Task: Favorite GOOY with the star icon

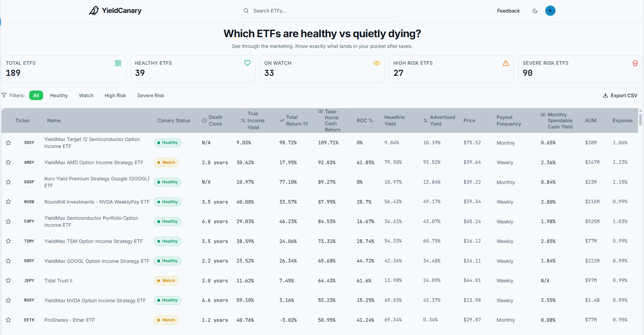Action: point(8,261)
